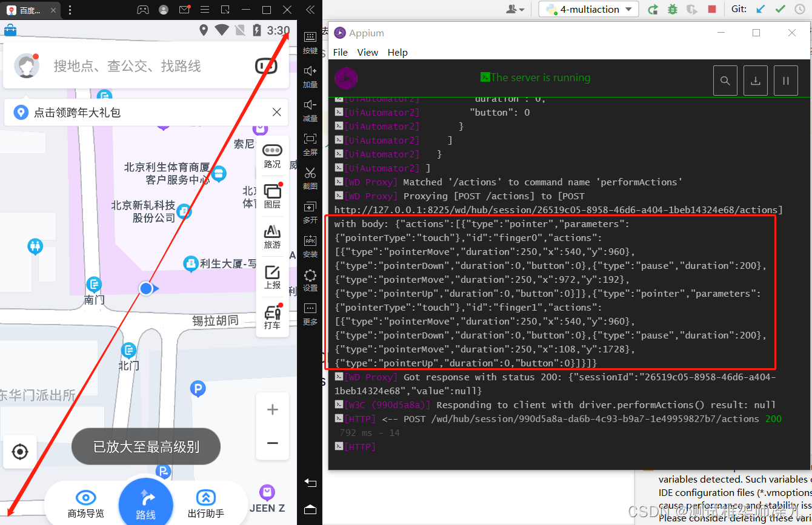Open the emulator 设置 settings gear
The height and width of the screenshot is (525, 812).
pyautogui.click(x=310, y=280)
